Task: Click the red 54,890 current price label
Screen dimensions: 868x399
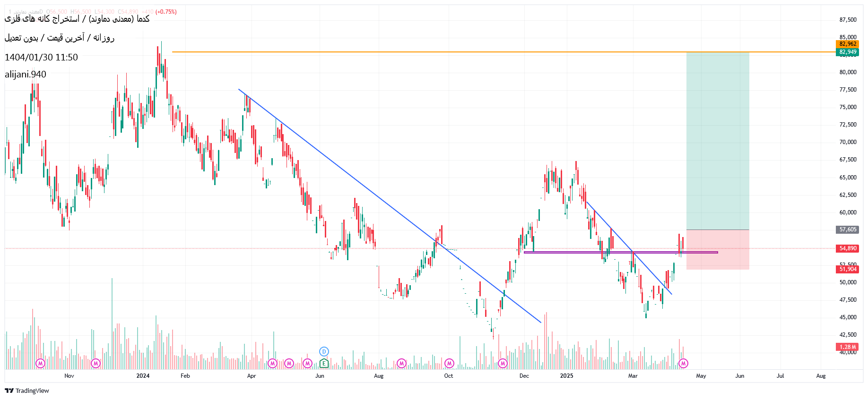Action: coord(848,248)
